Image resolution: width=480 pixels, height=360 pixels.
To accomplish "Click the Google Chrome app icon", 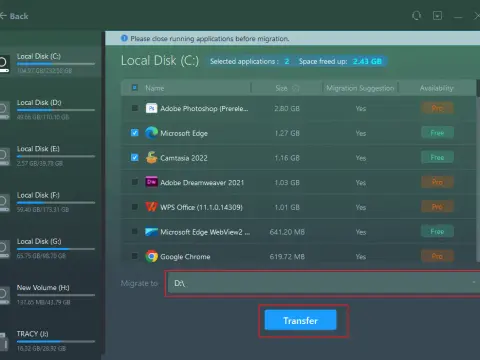I will pyautogui.click(x=151, y=256).
